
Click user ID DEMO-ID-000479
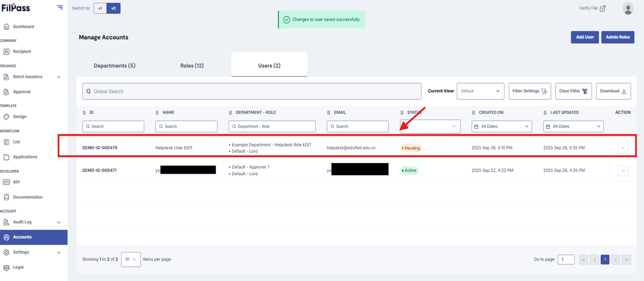[x=100, y=148]
